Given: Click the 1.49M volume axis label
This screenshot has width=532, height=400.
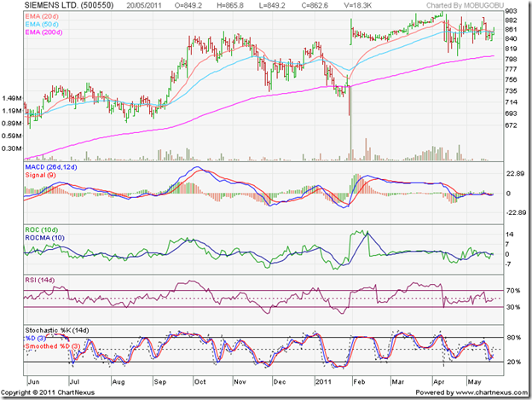Looking at the screenshot, I should tap(12, 98).
